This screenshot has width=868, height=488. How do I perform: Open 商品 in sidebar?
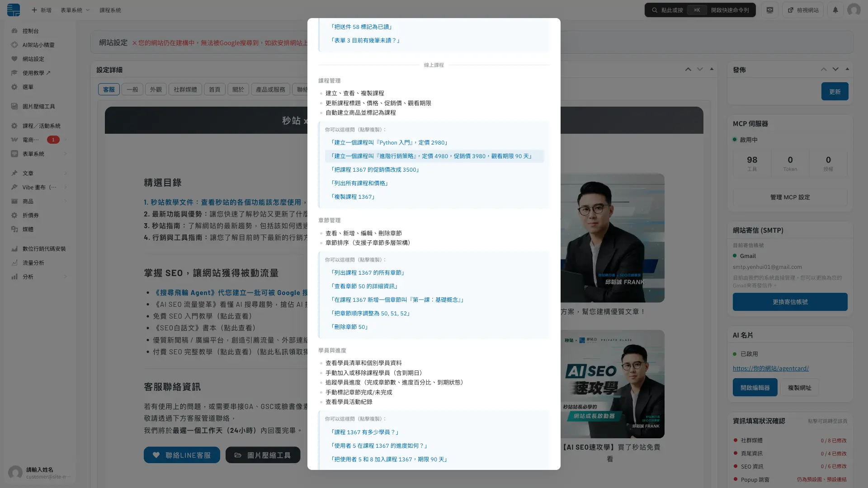pos(28,201)
